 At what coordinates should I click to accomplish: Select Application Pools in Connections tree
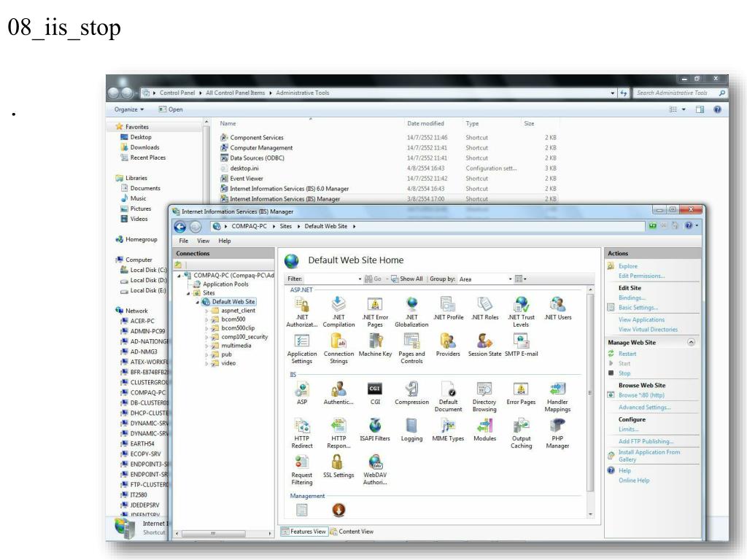(225, 284)
